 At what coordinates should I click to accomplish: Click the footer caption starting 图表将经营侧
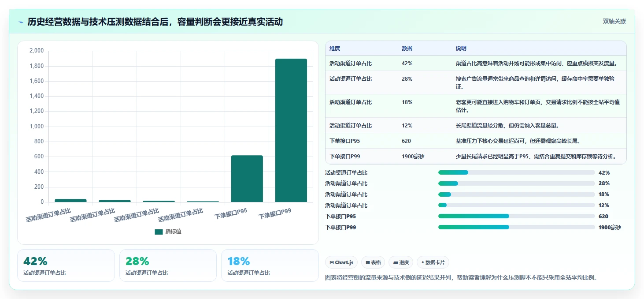click(461, 278)
